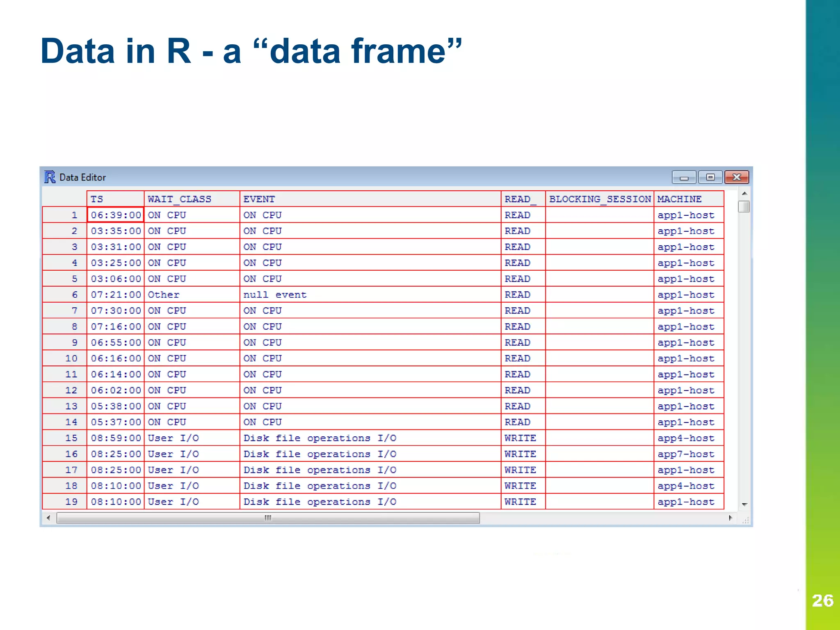Image resolution: width=840 pixels, height=630 pixels.
Task: Select the READ_ column header
Action: [523, 199]
